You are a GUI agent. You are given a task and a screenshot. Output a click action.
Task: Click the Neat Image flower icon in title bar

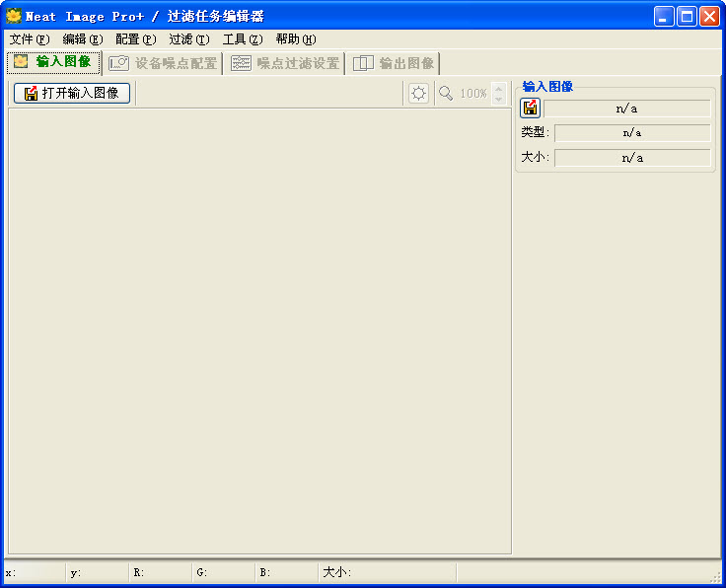click(14, 16)
